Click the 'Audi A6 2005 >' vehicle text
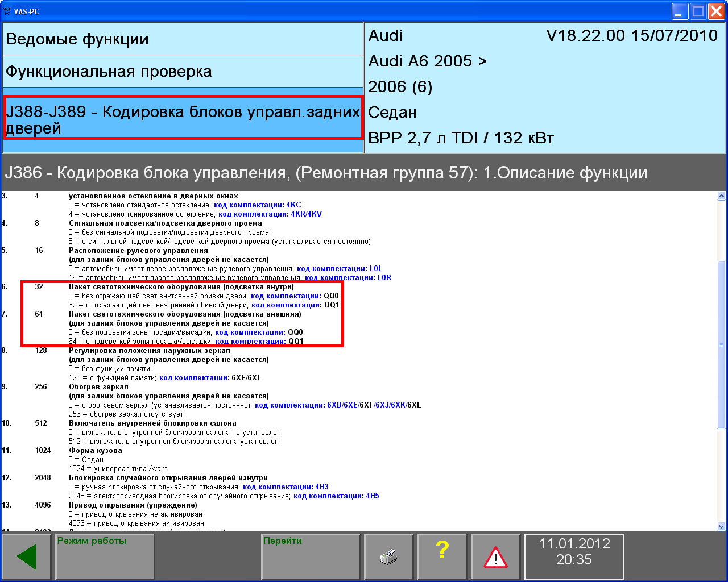This screenshot has height=582, width=728. [x=428, y=61]
